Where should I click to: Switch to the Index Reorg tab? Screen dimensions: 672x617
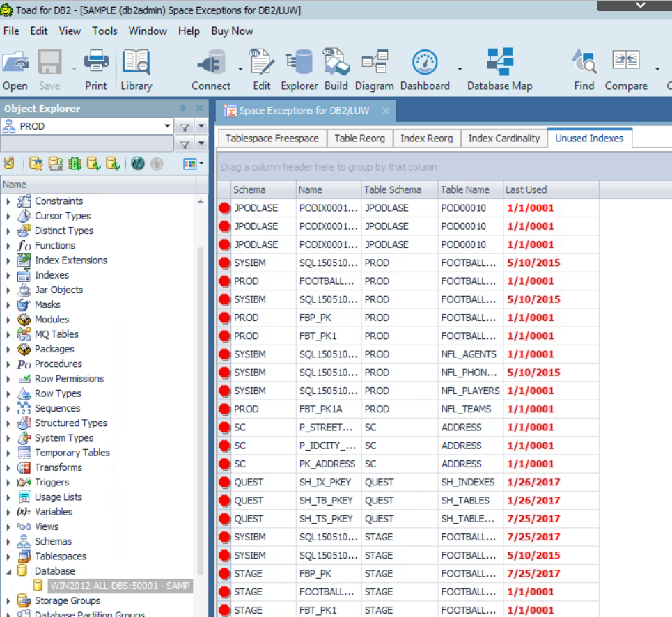[426, 139]
